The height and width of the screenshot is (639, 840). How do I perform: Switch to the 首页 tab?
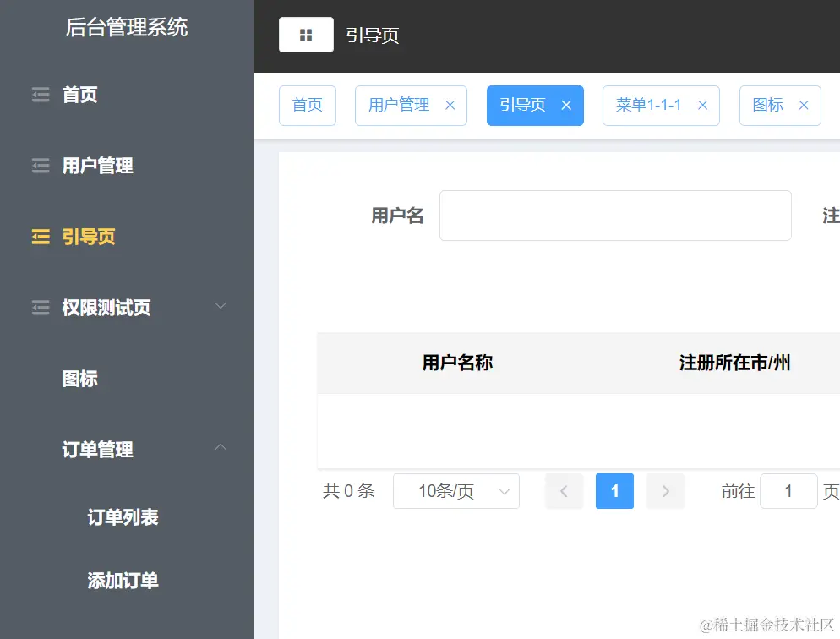click(x=308, y=106)
